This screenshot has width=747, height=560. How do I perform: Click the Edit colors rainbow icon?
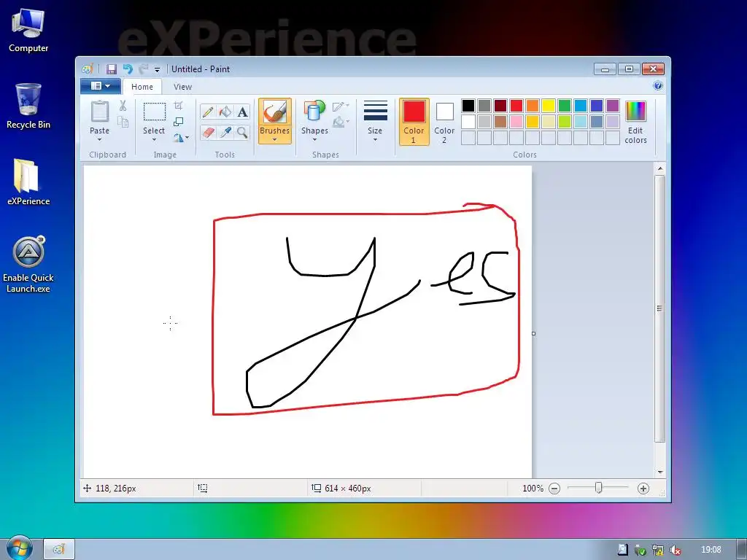click(635, 112)
